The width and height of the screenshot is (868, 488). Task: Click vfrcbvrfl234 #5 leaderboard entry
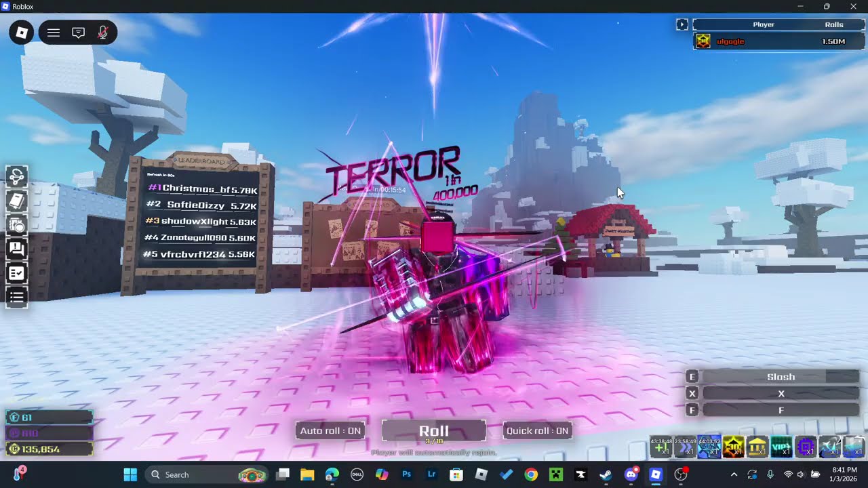click(199, 255)
